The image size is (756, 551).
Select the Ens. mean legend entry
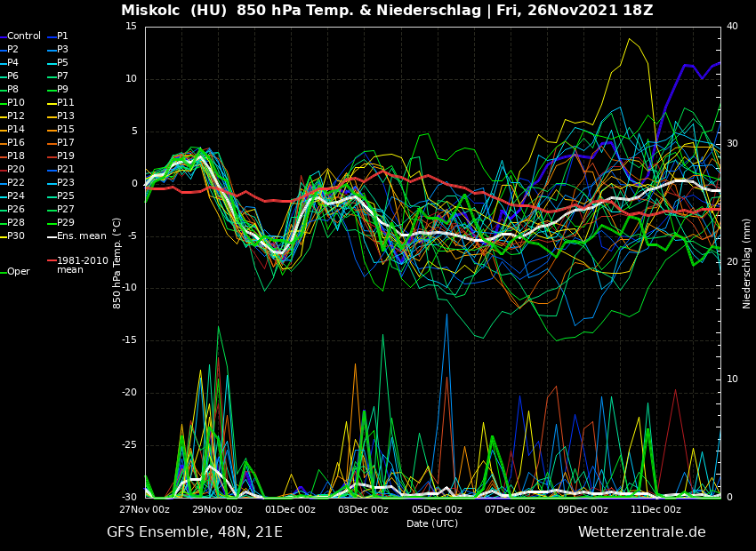pyautogui.click(x=81, y=236)
